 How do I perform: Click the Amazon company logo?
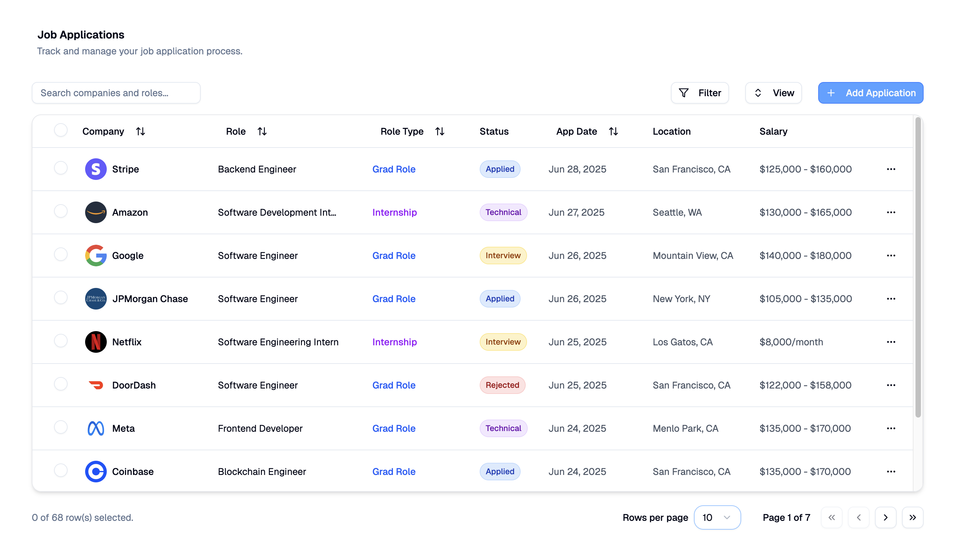coord(96,212)
